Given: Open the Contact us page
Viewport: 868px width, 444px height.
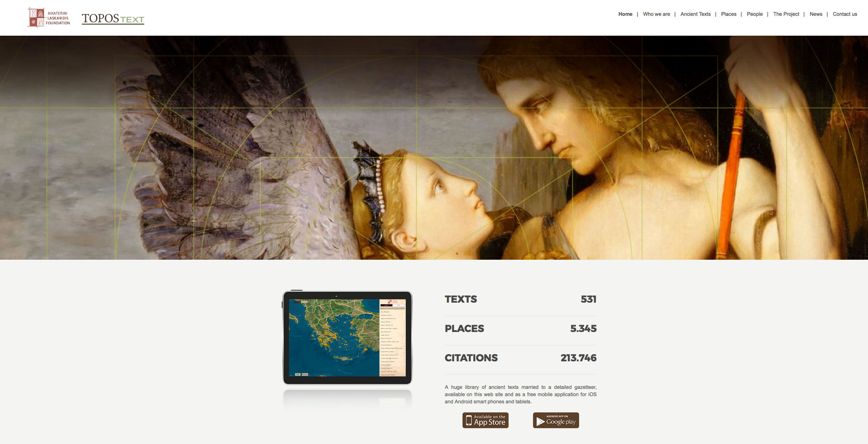Looking at the screenshot, I should tap(845, 14).
